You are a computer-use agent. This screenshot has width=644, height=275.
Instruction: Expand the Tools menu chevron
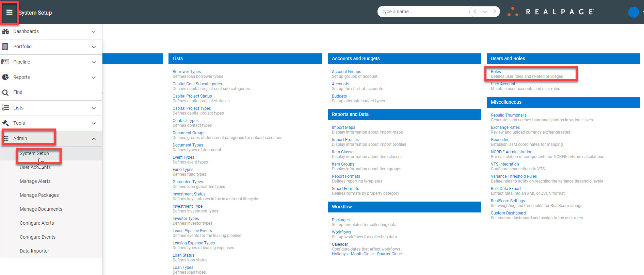pyautogui.click(x=94, y=123)
